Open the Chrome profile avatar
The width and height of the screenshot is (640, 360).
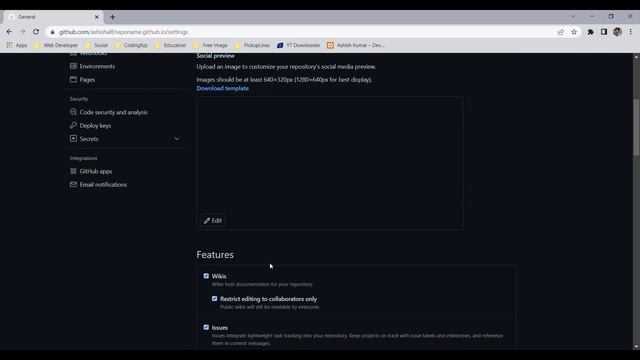[617, 32]
